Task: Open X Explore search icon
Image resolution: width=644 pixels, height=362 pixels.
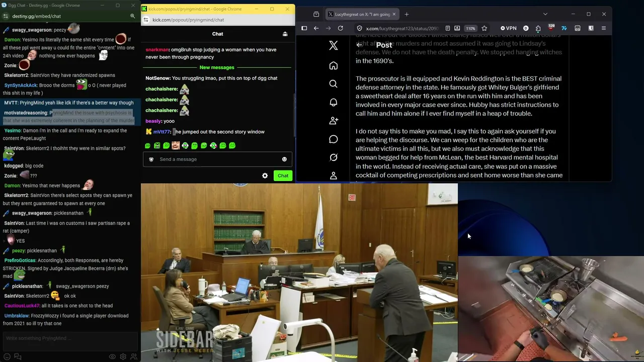Action: coord(333,84)
